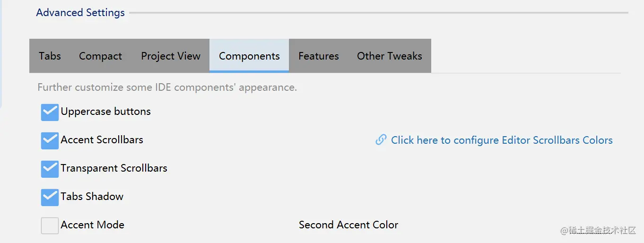Open the Editor Scrollbars Colors configuration link
This screenshot has height=243, width=644.
pyautogui.click(x=502, y=140)
